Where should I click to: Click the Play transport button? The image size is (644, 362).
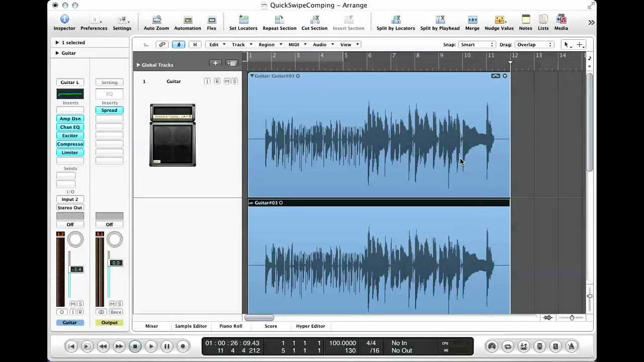[x=151, y=346]
